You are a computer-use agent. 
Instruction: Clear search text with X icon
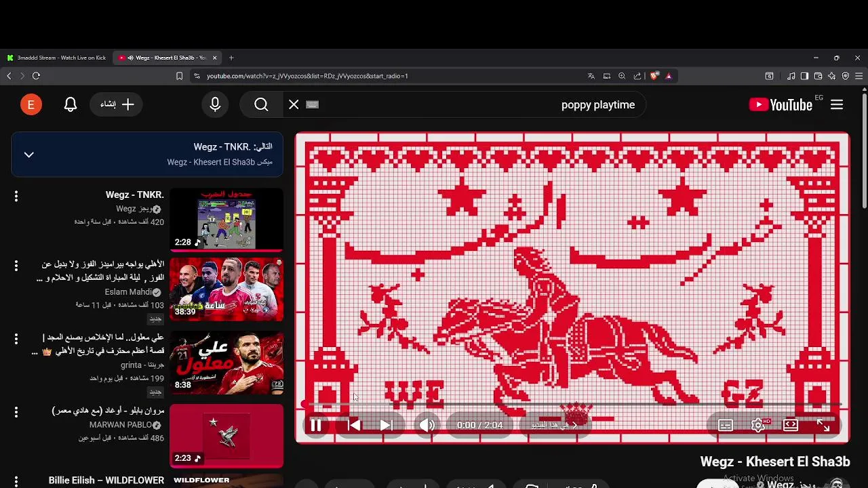click(294, 104)
